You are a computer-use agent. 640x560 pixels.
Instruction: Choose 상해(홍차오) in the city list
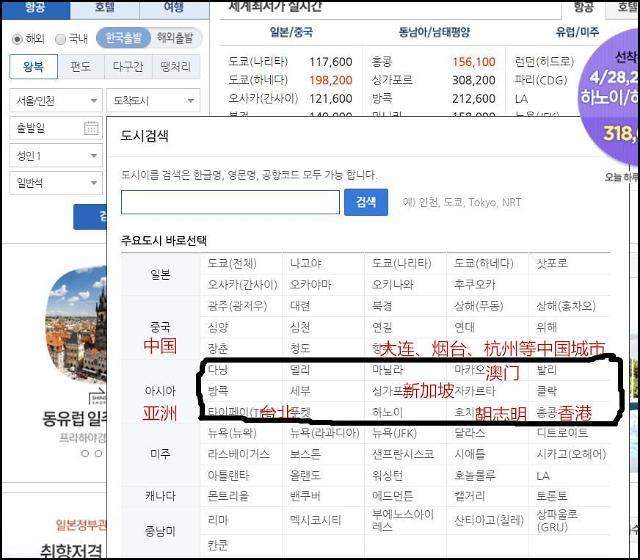coord(566,306)
